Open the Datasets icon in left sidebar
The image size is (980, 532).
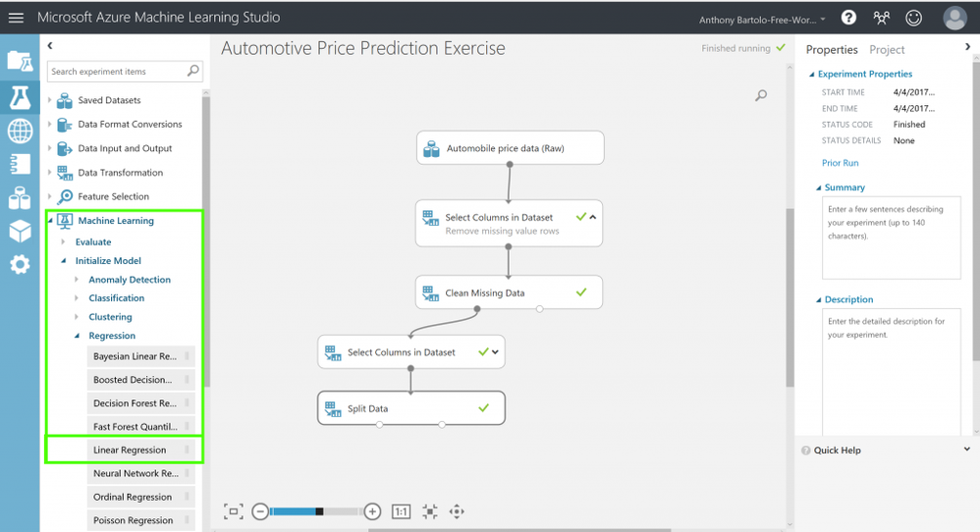tap(20, 197)
